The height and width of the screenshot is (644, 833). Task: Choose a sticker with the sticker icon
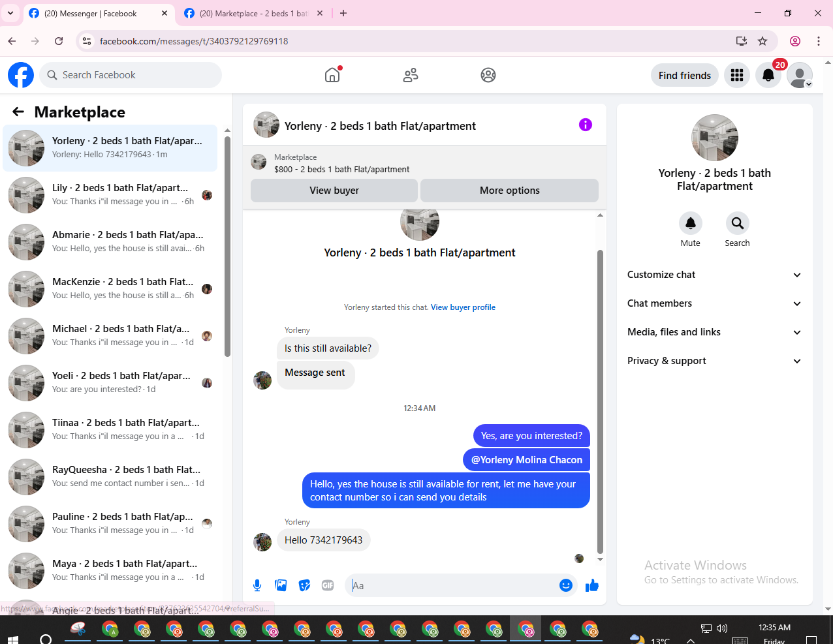(304, 585)
